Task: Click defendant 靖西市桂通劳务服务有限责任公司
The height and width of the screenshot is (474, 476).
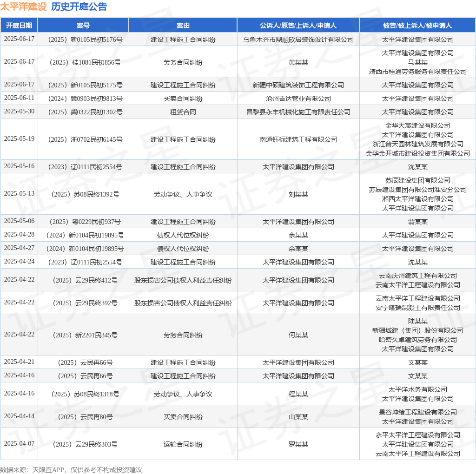Action: coord(418,72)
